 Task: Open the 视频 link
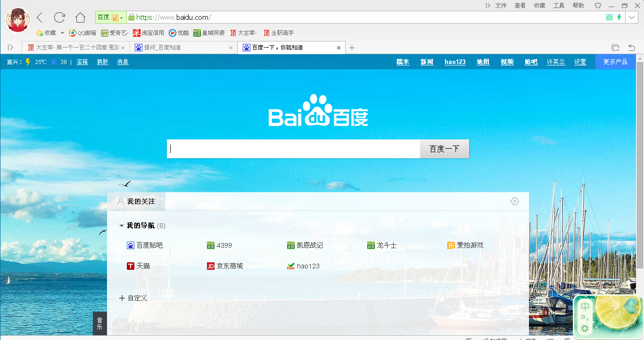[x=507, y=62]
